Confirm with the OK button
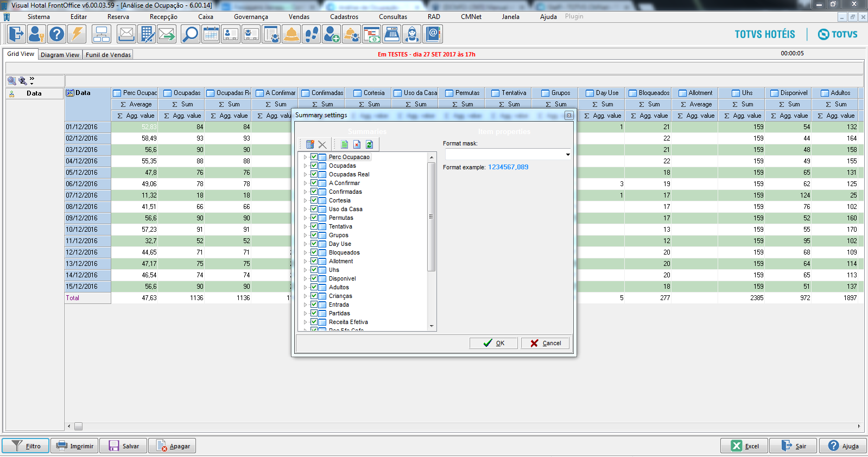Screen dimensions: 868x457 point(493,343)
